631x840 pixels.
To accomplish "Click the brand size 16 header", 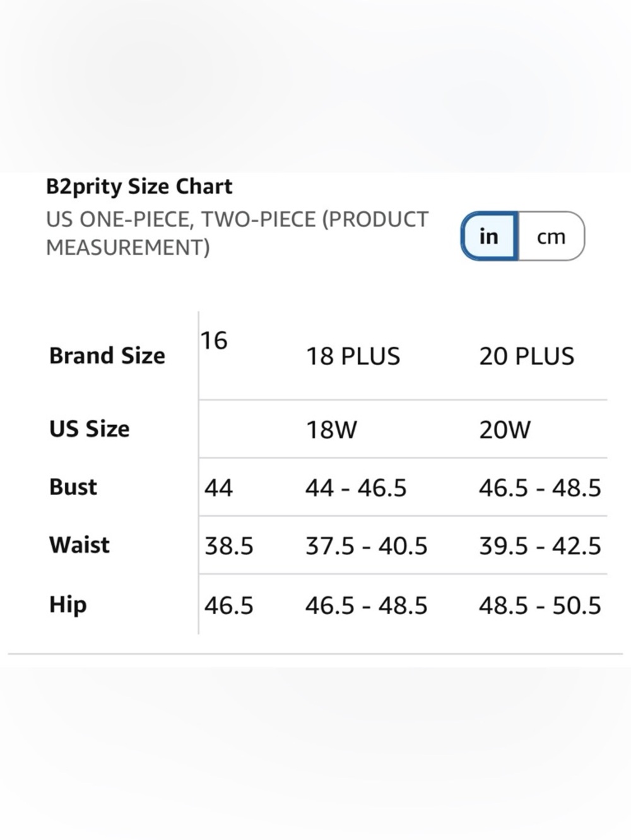I will [x=214, y=341].
